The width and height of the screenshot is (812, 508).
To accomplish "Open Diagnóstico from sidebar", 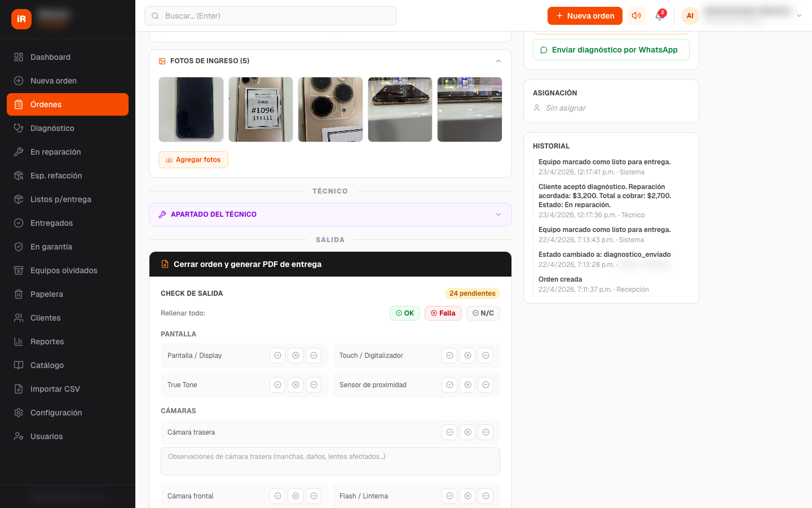I will (x=52, y=128).
